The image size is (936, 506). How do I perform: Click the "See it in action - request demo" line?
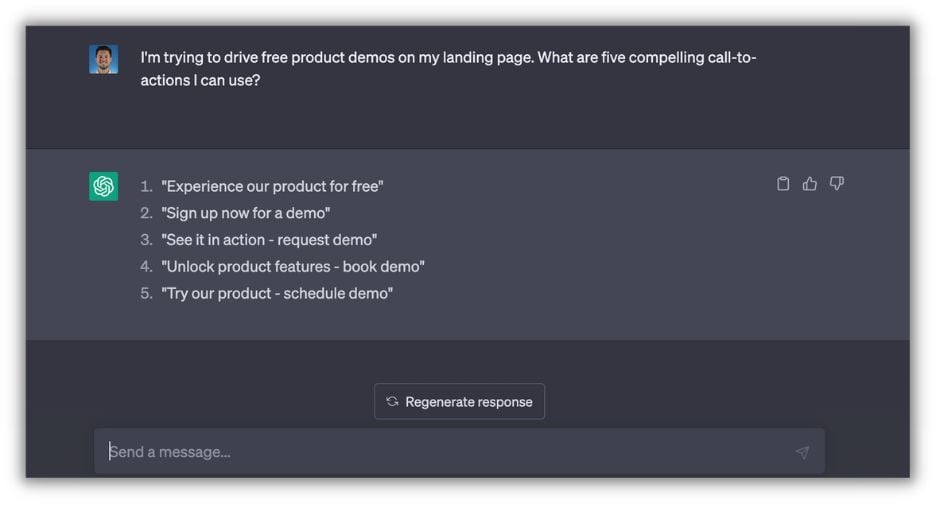coord(269,240)
